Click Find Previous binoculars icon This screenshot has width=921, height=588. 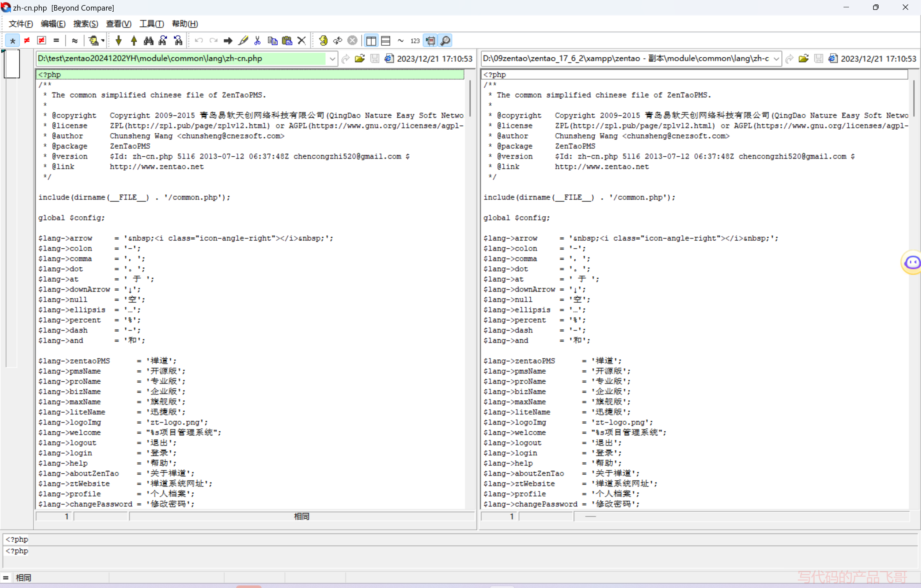(x=178, y=41)
